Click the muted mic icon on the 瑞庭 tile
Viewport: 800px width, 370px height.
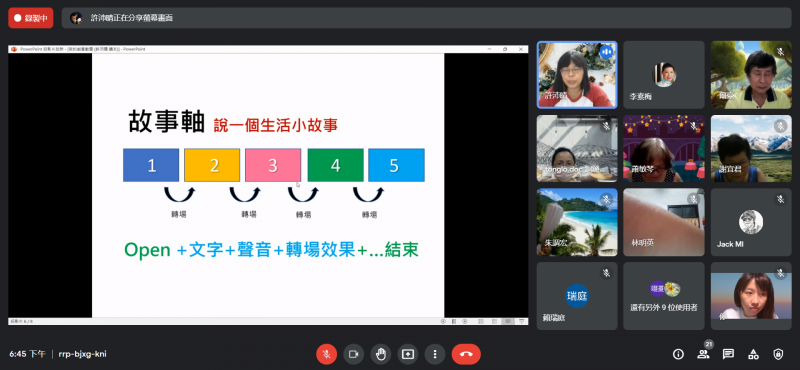606,273
